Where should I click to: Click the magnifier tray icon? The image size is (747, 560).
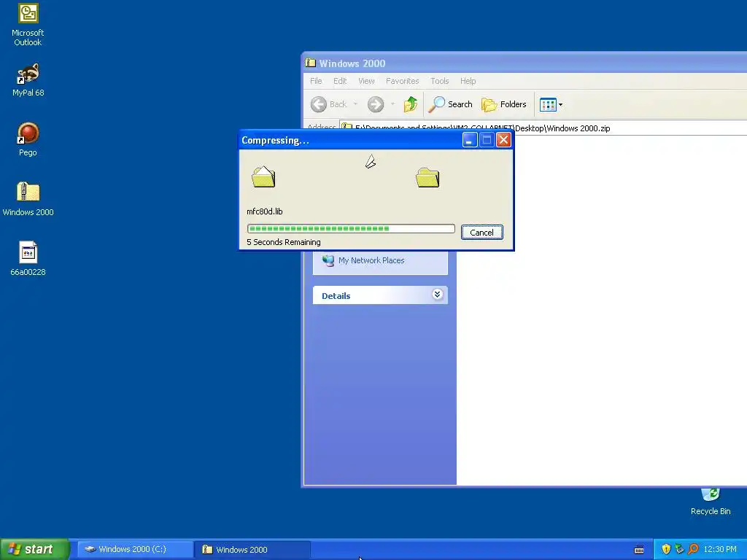click(x=693, y=550)
